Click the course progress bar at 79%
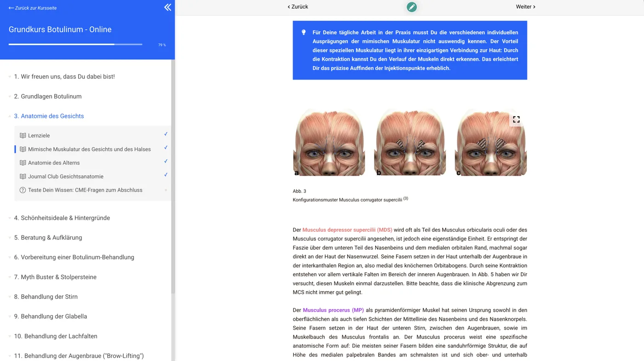 tap(75, 45)
